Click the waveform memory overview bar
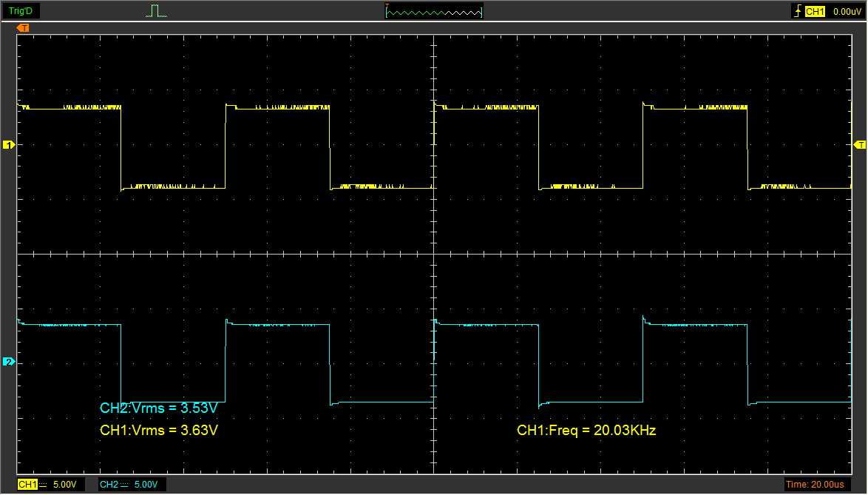Image resolution: width=868 pixels, height=495 pixels. tap(434, 11)
